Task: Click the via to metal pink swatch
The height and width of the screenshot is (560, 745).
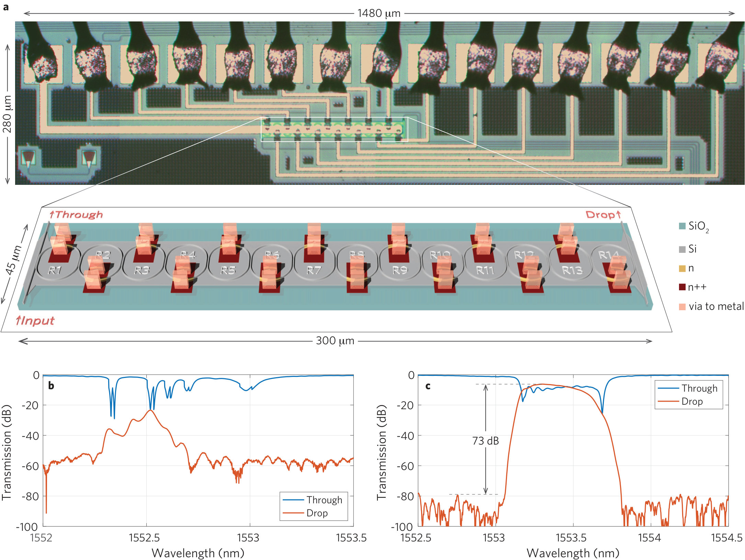Action: point(682,306)
